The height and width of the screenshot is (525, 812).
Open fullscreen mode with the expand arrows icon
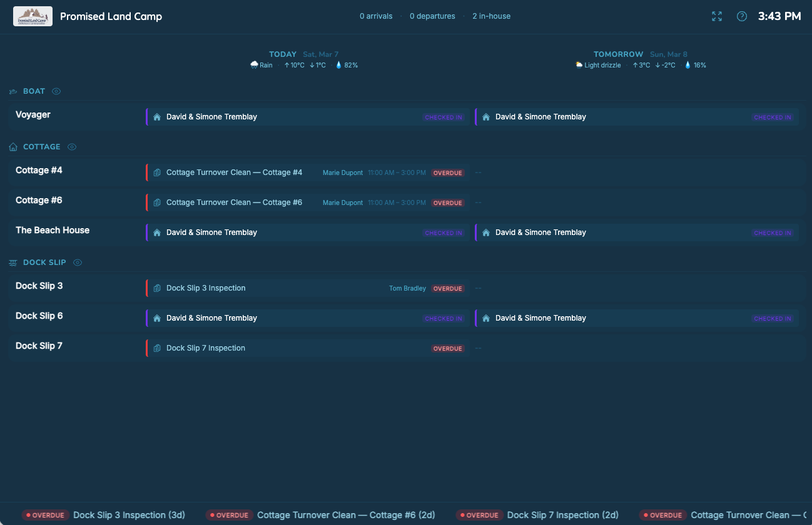coord(716,16)
